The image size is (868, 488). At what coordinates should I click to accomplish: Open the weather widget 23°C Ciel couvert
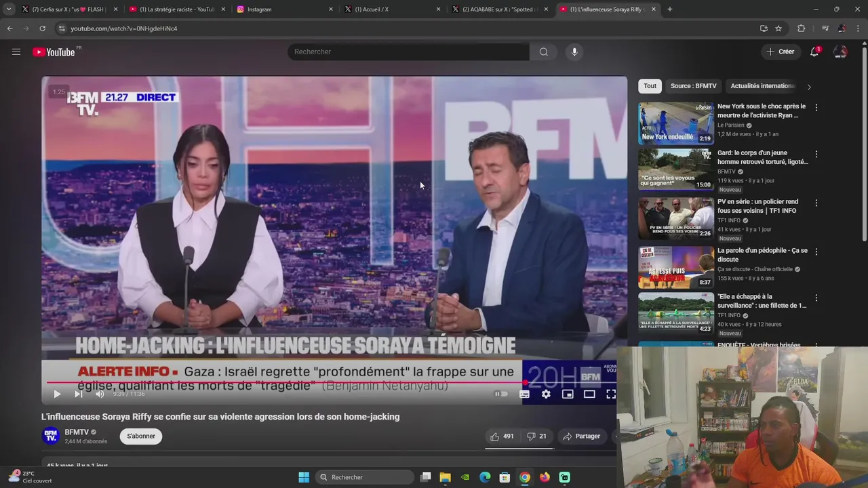pos(31,477)
